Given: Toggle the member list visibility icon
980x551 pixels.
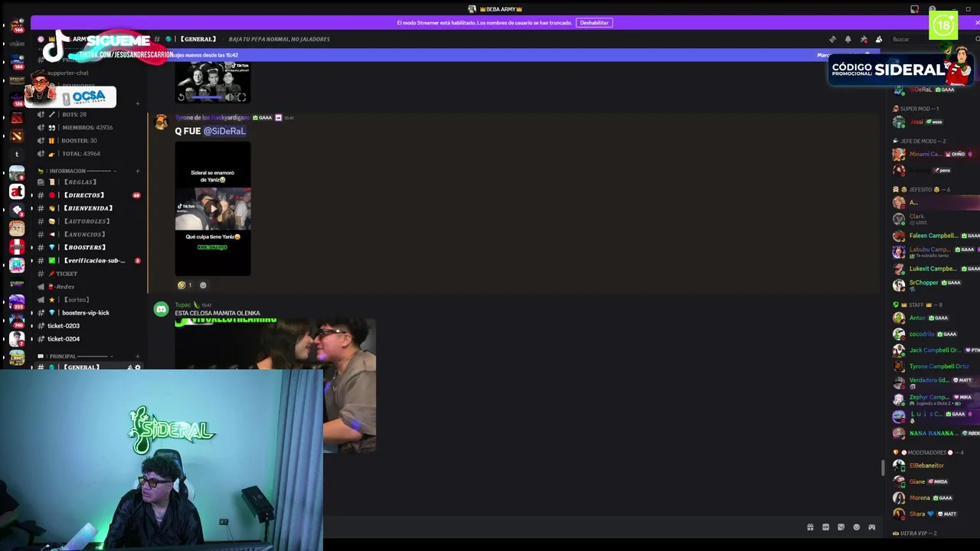Looking at the screenshot, I should [879, 39].
